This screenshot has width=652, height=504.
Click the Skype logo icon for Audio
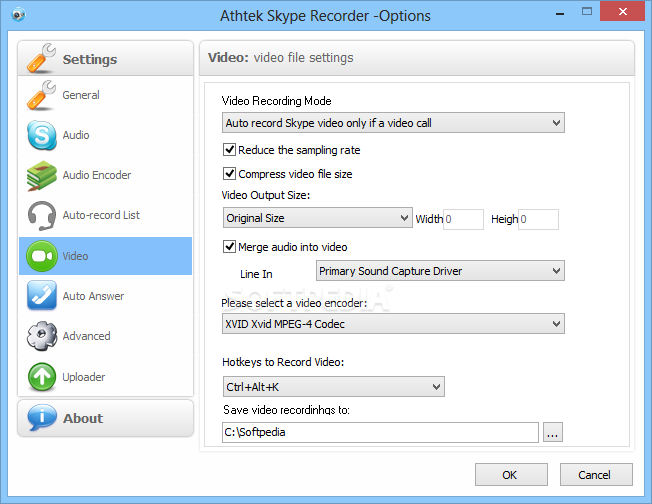coord(42,135)
